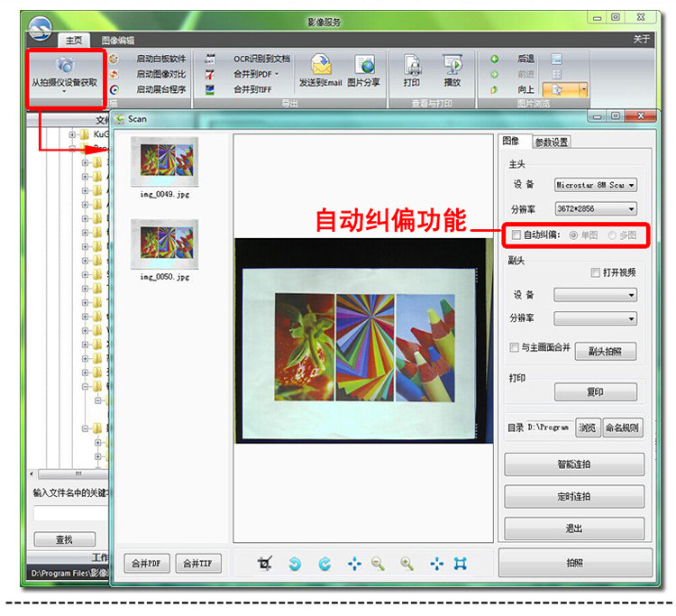Tick the 与主画面合并 checkbox
Image resolution: width=676 pixels, height=616 pixels.
[x=514, y=347]
